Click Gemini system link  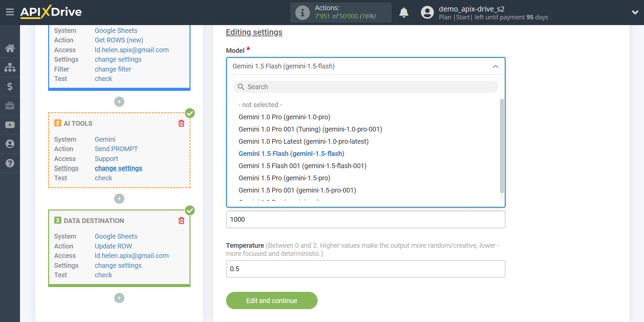tap(105, 139)
